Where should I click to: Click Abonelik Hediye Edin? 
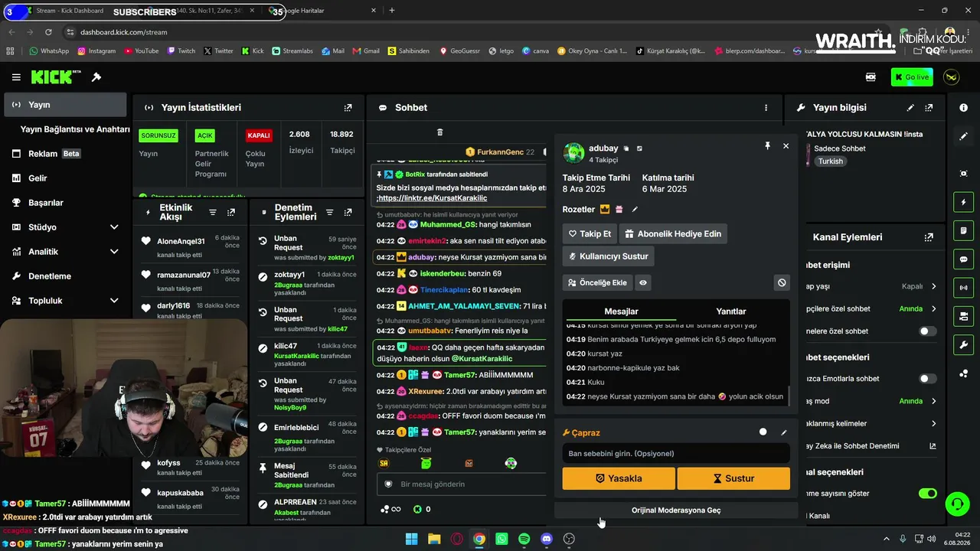pos(673,233)
